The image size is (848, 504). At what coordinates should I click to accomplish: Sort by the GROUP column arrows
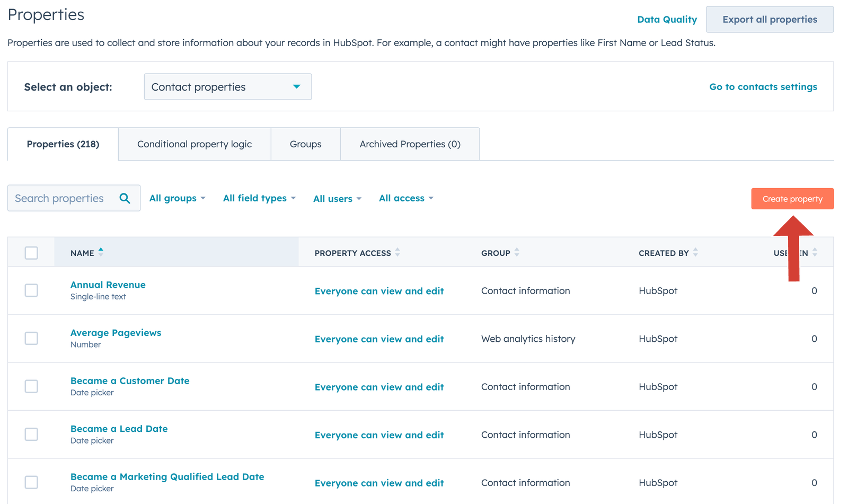click(517, 253)
